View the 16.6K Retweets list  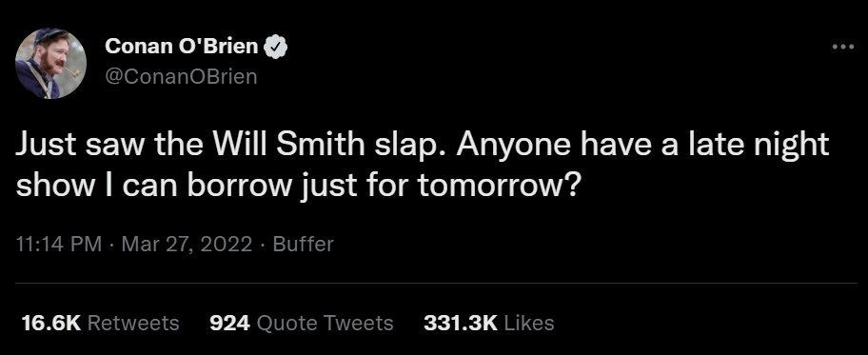(x=100, y=323)
